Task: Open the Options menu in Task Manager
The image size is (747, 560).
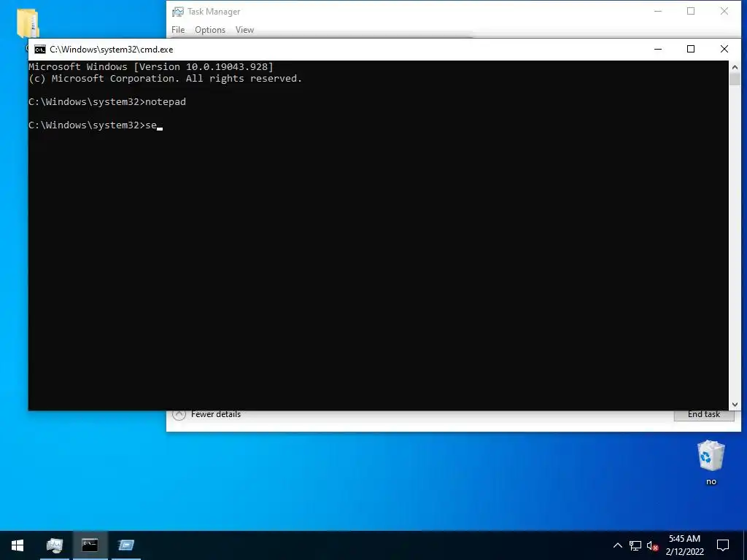Action: [209, 29]
